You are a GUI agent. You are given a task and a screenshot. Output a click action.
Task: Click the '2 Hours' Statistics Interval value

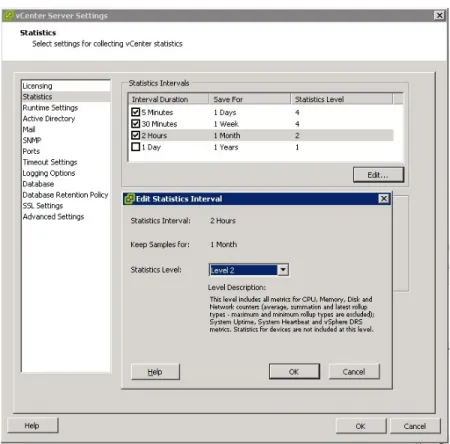223,221
